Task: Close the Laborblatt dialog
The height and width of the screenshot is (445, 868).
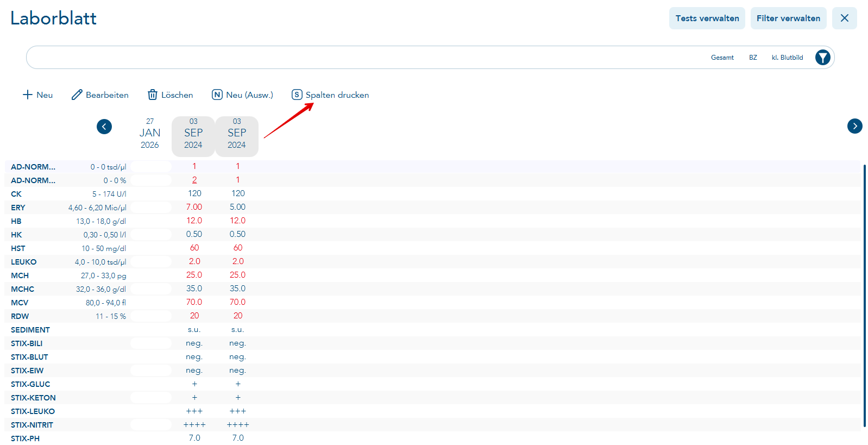Action: (844, 18)
